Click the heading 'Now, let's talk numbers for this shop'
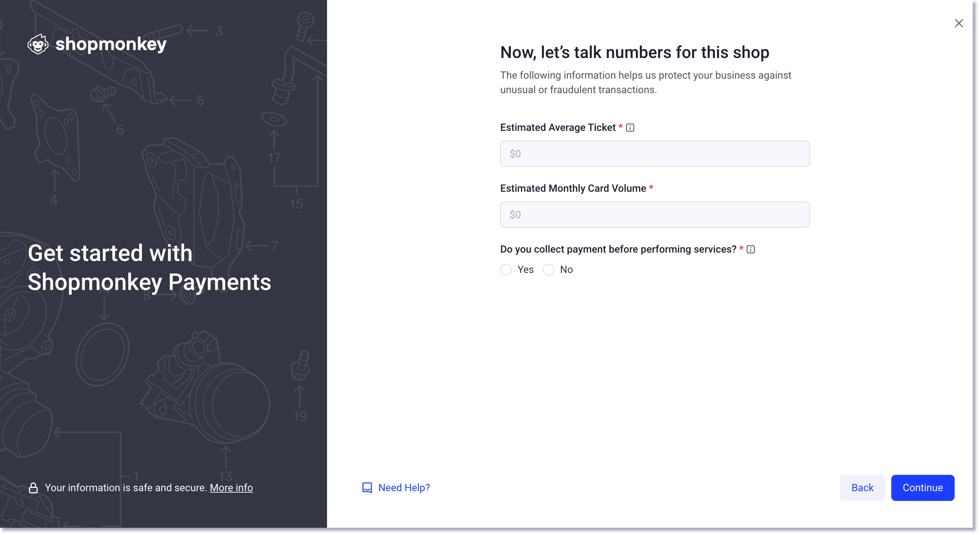 point(635,52)
